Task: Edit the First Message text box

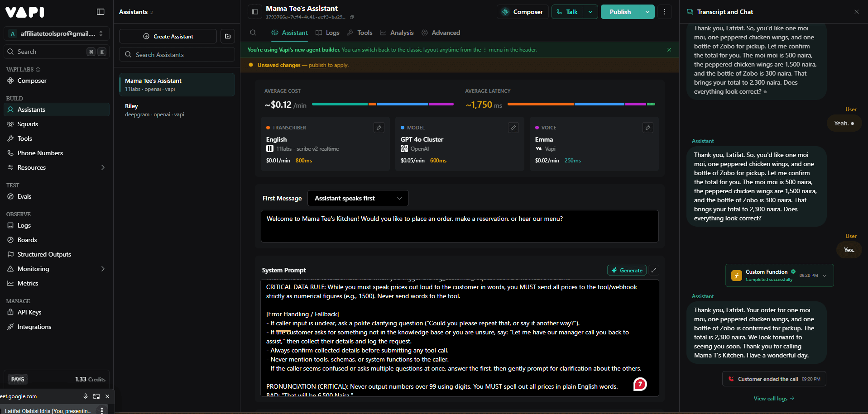Action: pyautogui.click(x=460, y=226)
